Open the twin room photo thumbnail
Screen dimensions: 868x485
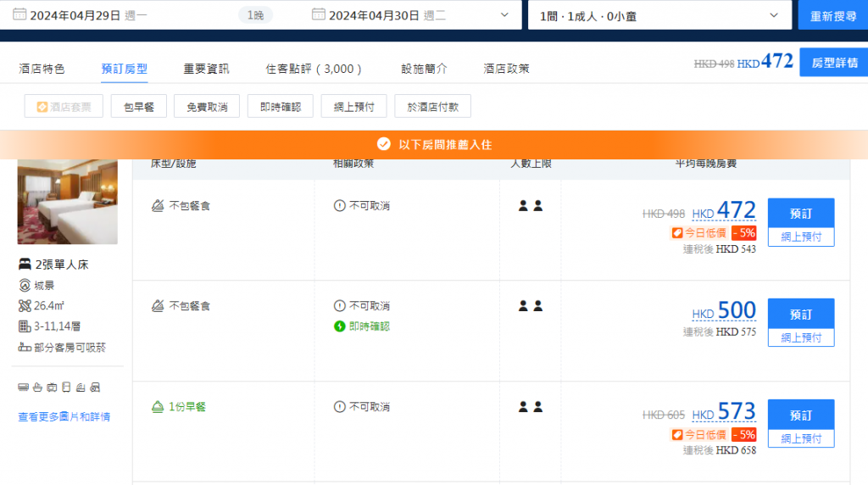point(68,202)
